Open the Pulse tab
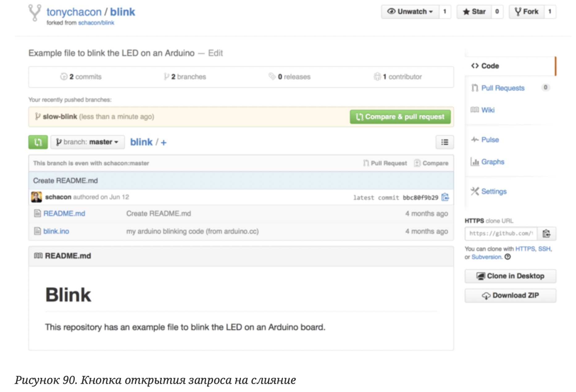Image resolution: width=576 pixels, height=392 pixels. [490, 140]
